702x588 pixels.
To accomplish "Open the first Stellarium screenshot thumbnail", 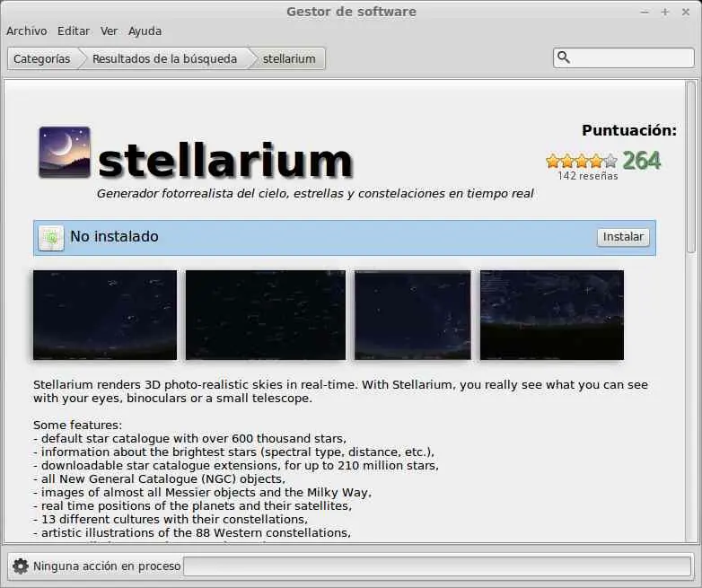I will (105, 315).
